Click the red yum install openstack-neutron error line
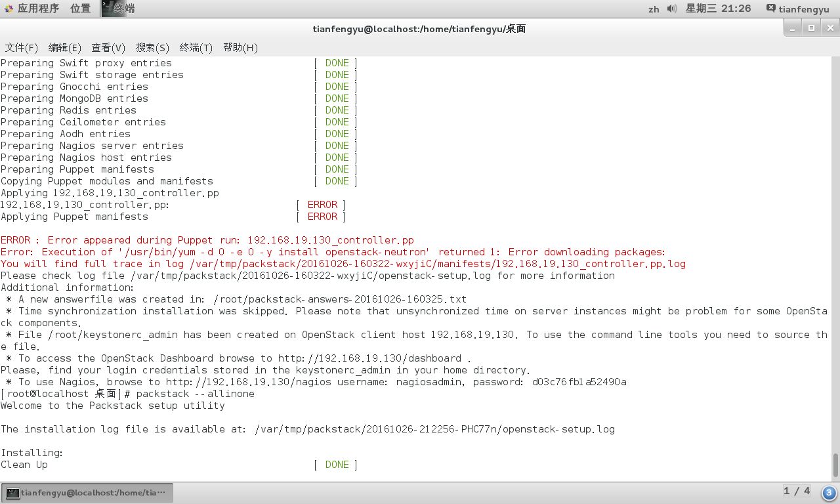 coord(333,252)
